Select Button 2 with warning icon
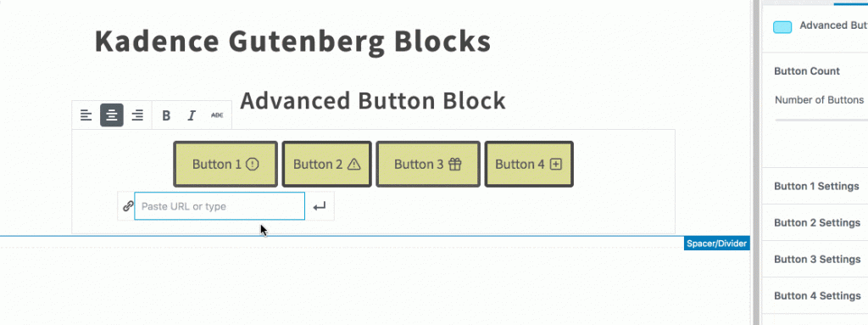The width and height of the screenshot is (868, 325). click(326, 164)
